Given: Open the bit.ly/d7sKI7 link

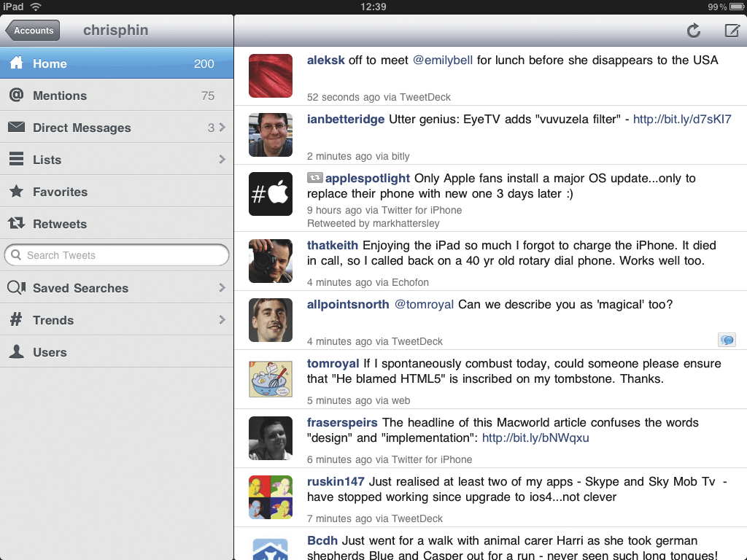Looking at the screenshot, I should (682, 119).
